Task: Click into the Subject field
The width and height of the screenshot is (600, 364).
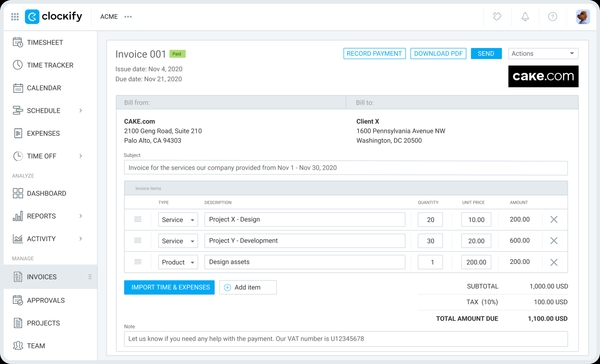Action: [346, 168]
